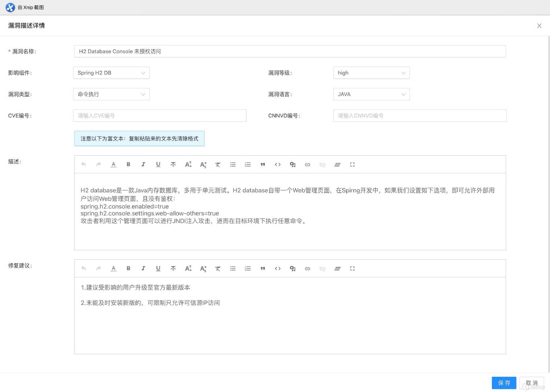Insert a code block in the 描述 editor
550x392 pixels.
(x=278, y=164)
